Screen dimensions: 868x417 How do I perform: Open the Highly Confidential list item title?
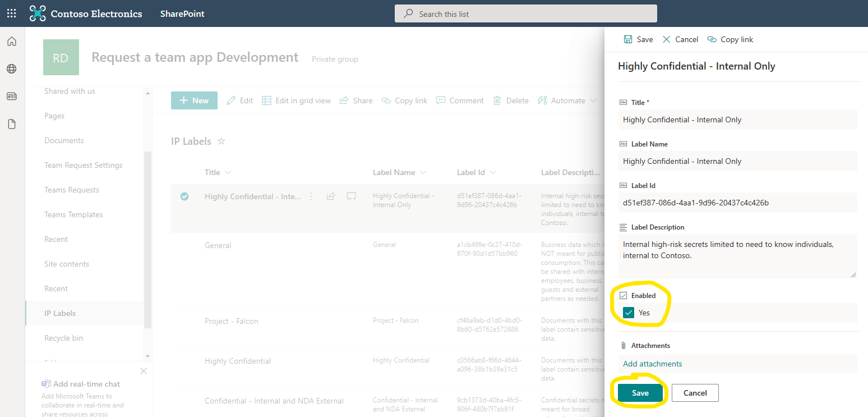pyautogui.click(x=238, y=361)
